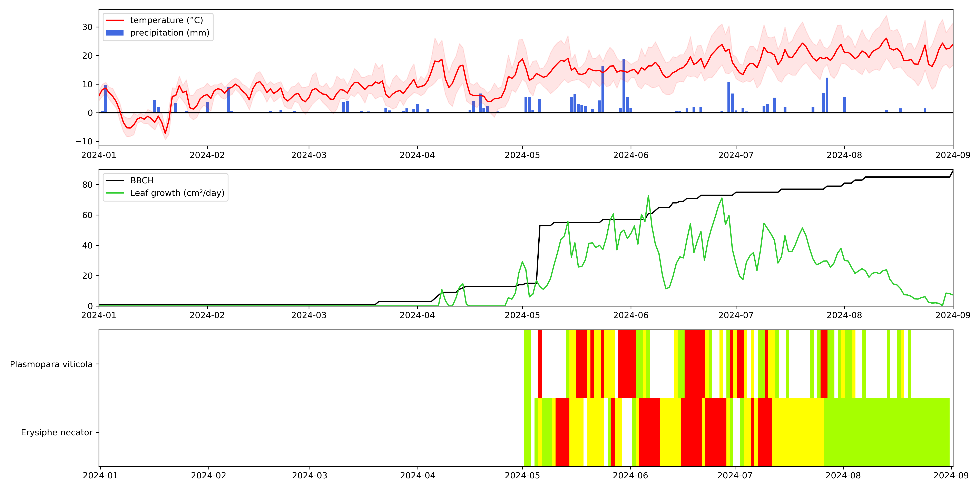Click the highest green leaf growth peak in June
This screenshot has width=980, height=490.
648,196
